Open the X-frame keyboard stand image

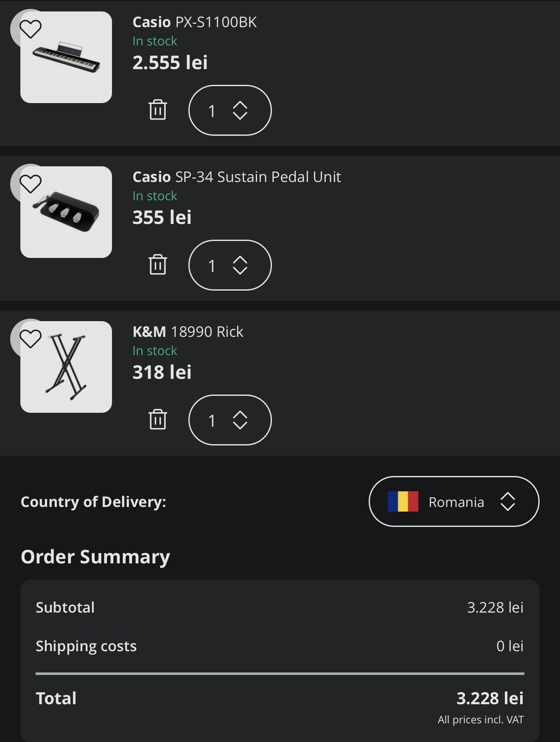(x=67, y=367)
